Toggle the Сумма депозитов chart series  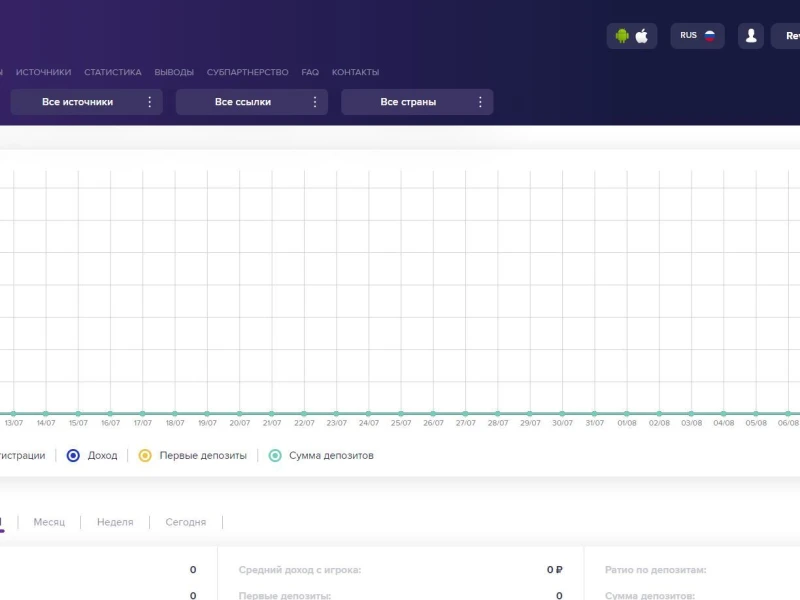point(275,456)
